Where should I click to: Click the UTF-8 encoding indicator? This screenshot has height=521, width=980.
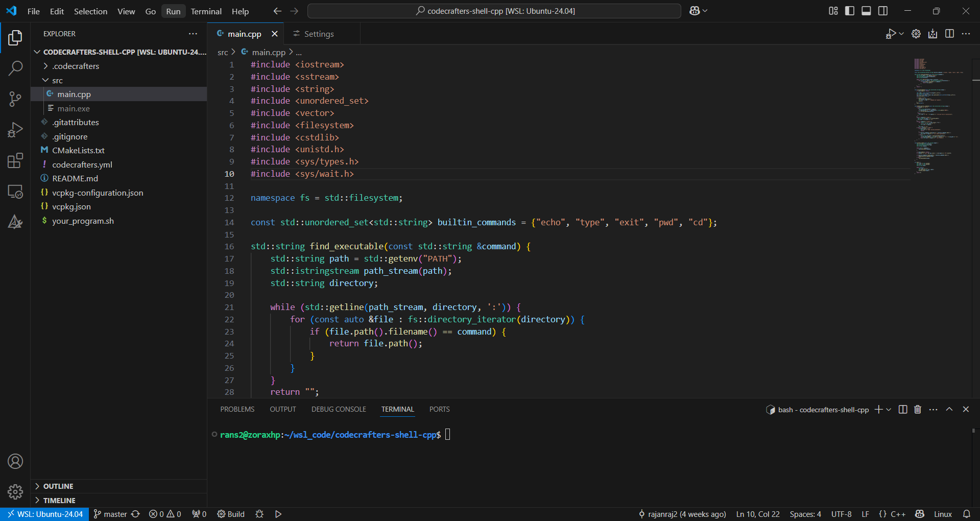[x=841, y=514]
